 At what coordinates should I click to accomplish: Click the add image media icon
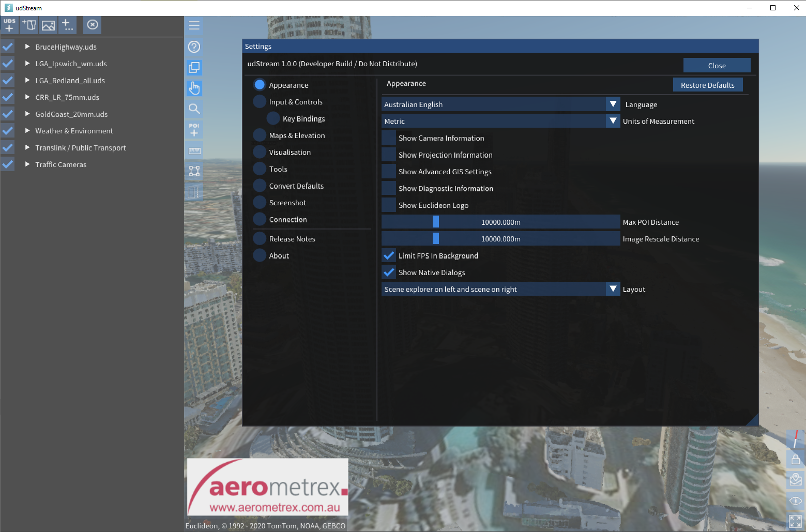coord(48,25)
